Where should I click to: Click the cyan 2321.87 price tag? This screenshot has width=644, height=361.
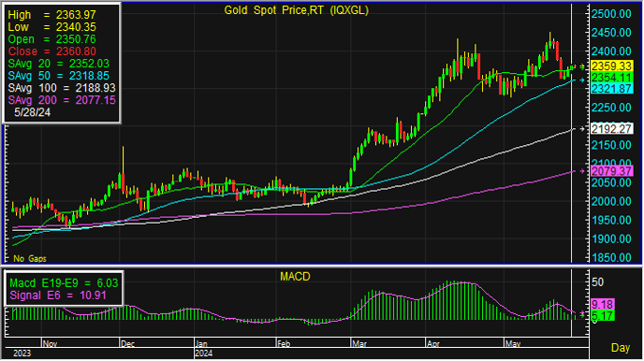coord(611,89)
